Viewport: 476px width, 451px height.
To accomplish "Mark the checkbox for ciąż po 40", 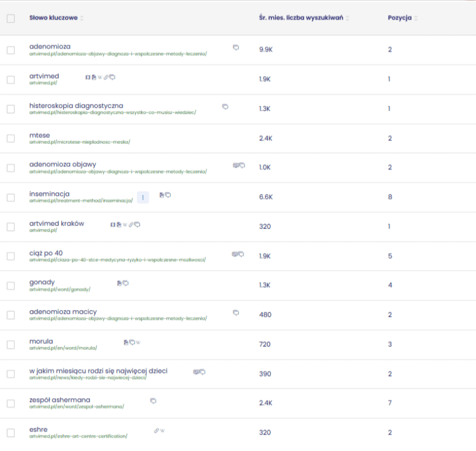I will coord(11,256).
